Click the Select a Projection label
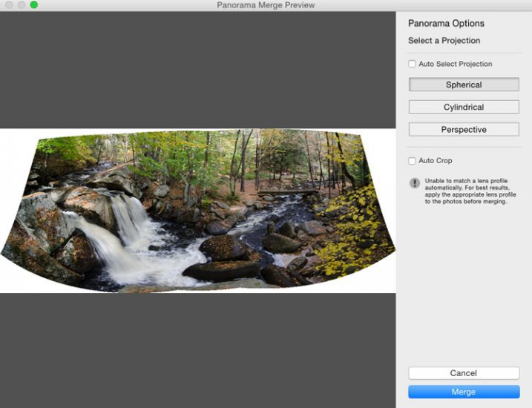This screenshot has width=532, height=408. click(x=444, y=41)
